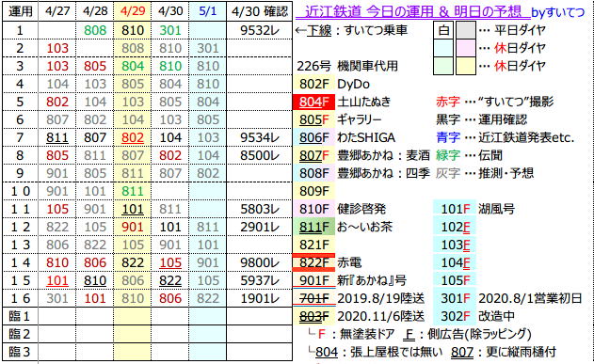Click the 2901レ confirmation cell
This screenshot has height=364, width=594.
(x=260, y=227)
